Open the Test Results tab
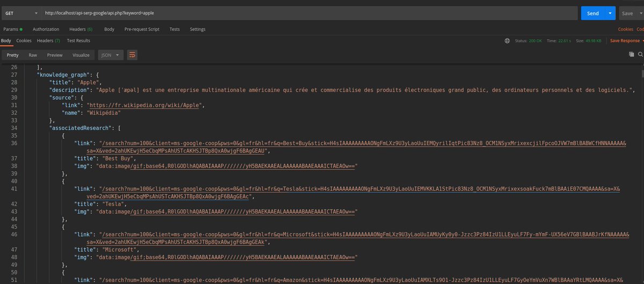The height and width of the screenshot is (284, 644). pyautogui.click(x=78, y=41)
